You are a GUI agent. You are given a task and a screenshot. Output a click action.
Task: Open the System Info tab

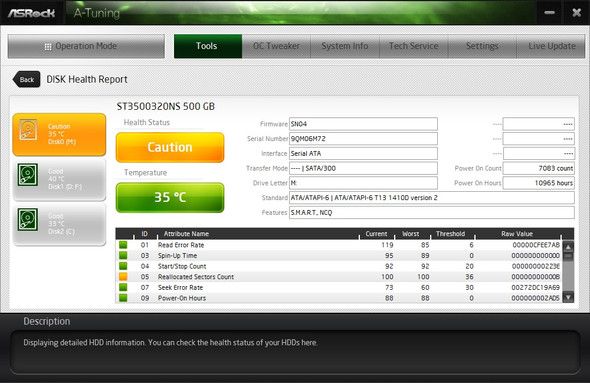tap(345, 46)
